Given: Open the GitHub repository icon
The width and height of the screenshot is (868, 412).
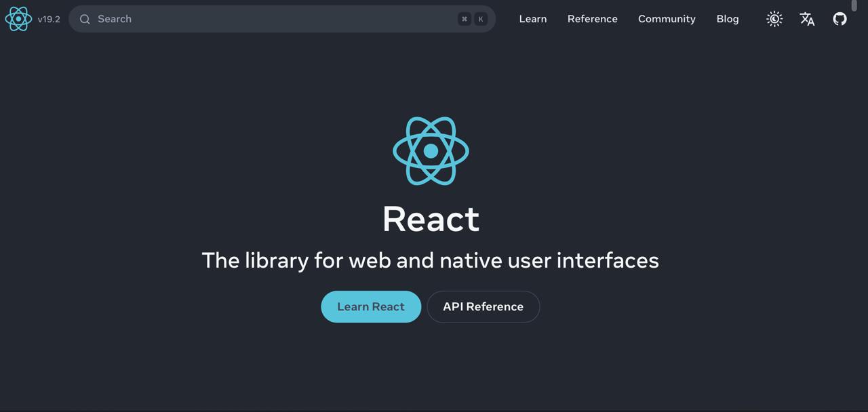Looking at the screenshot, I should point(840,19).
